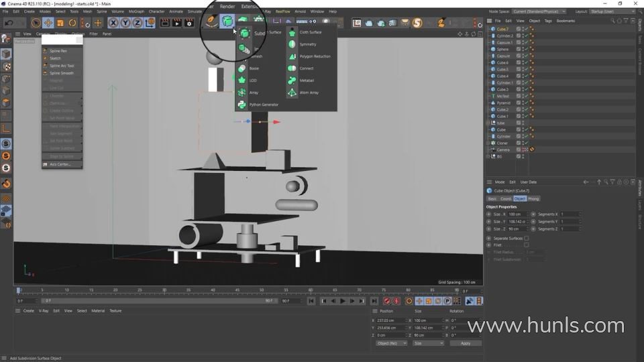
Task: Expand the Object (Rel) coordinate dropdown
Action: pyautogui.click(x=391, y=343)
